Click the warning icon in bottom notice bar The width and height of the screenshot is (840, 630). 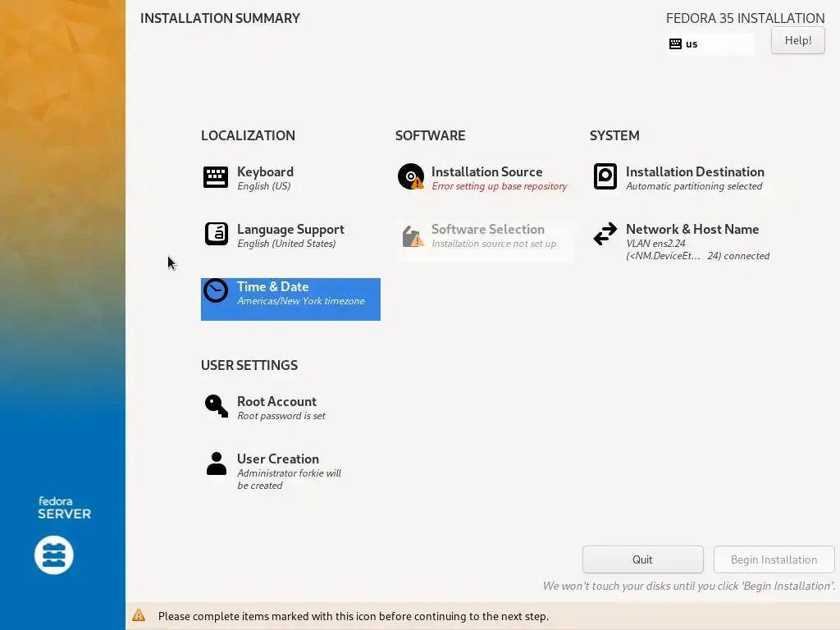pyautogui.click(x=139, y=615)
